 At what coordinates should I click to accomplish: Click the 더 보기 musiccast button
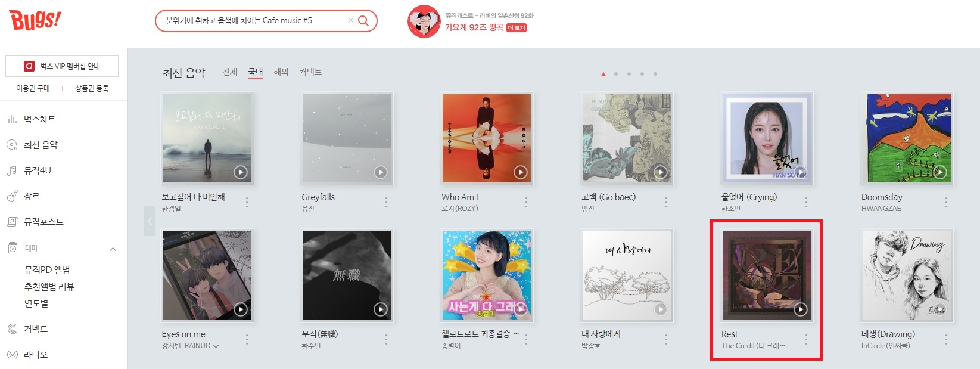[517, 28]
